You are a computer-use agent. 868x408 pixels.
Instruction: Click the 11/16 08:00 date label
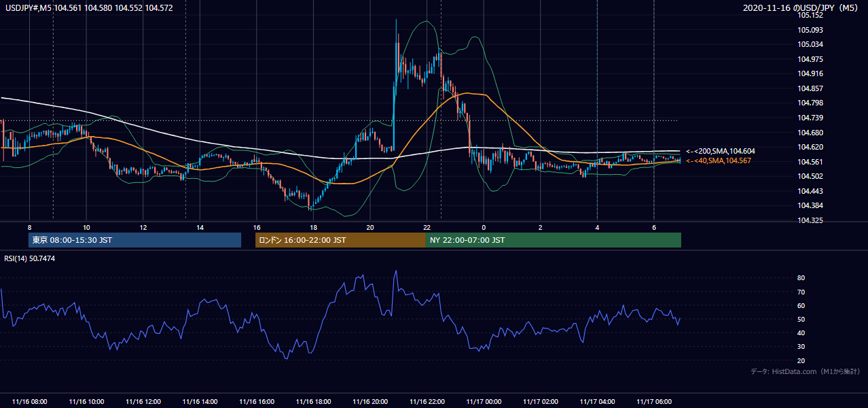[29, 402]
